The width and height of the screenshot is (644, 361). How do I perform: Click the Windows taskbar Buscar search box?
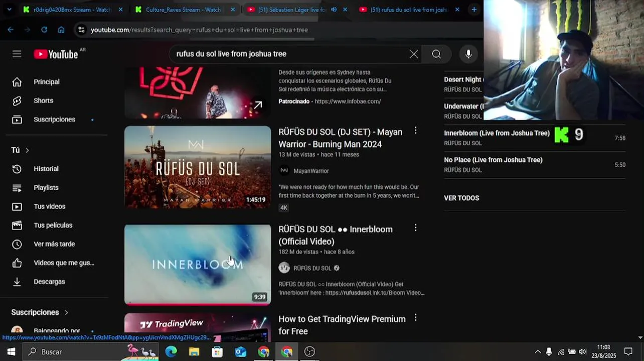coord(90,352)
